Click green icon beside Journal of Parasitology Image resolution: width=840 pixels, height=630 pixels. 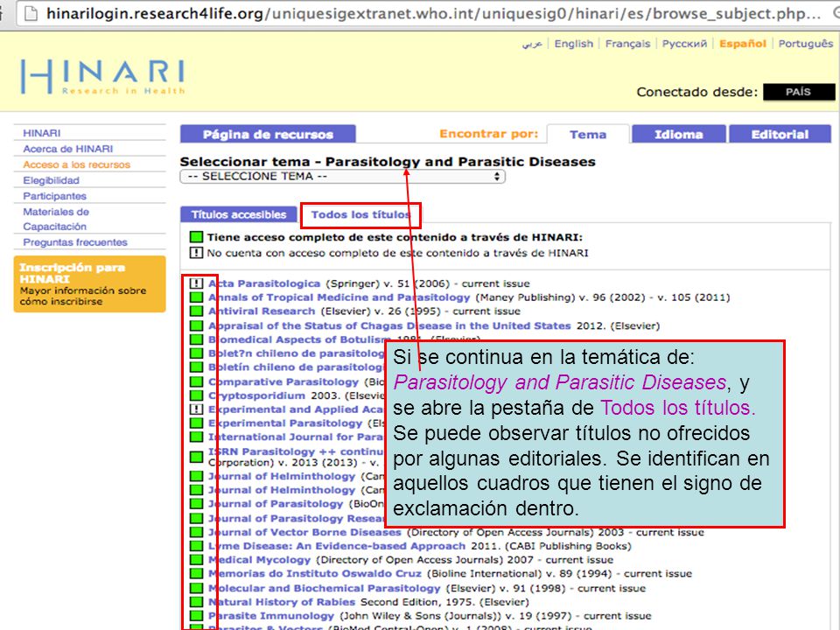point(197,504)
